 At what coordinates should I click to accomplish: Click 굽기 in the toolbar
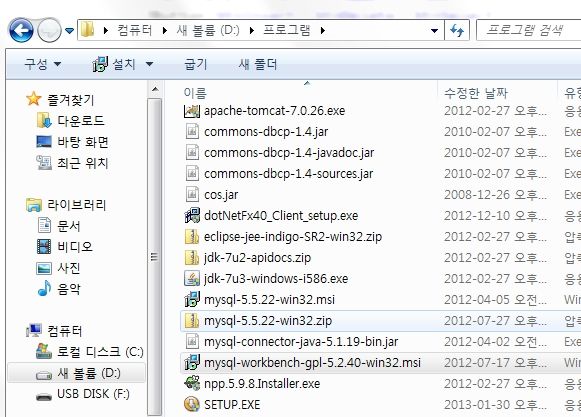click(x=196, y=64)
